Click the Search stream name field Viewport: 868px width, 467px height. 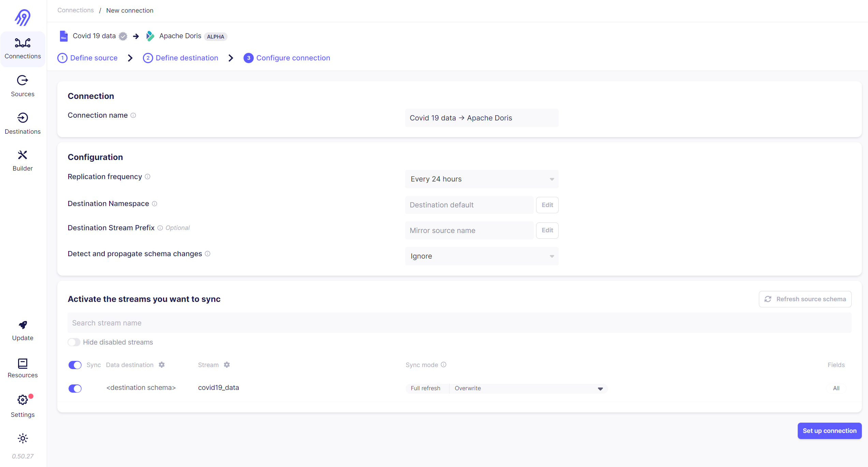click(459, 323)
